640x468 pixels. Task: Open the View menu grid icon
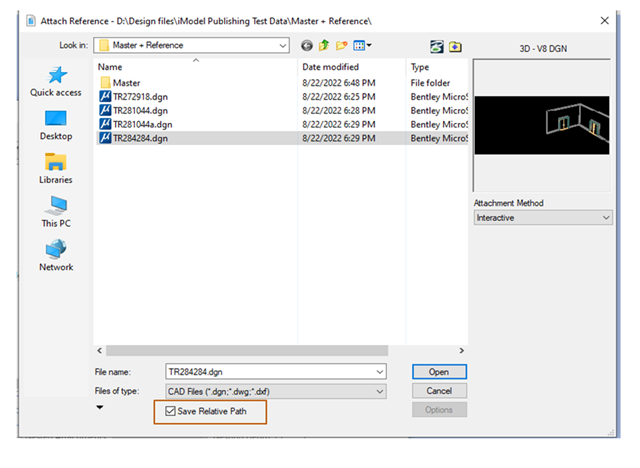[x=362, y=45]
